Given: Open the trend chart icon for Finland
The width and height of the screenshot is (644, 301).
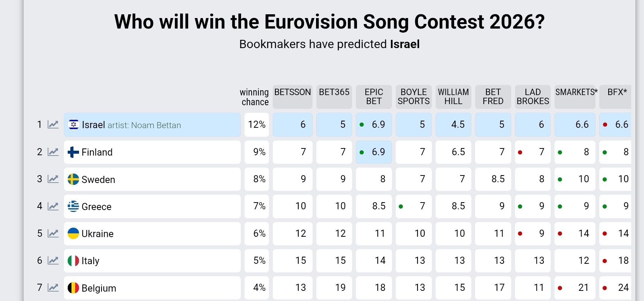Looking at the screenshot, I should [x=53, y=152].
